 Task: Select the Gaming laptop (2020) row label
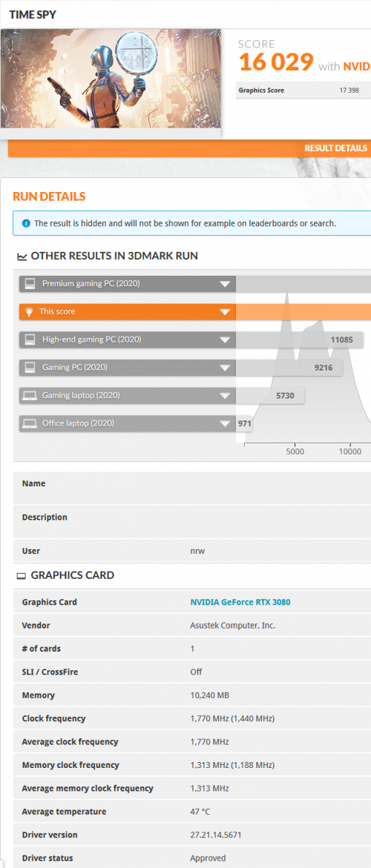(81, 395)
